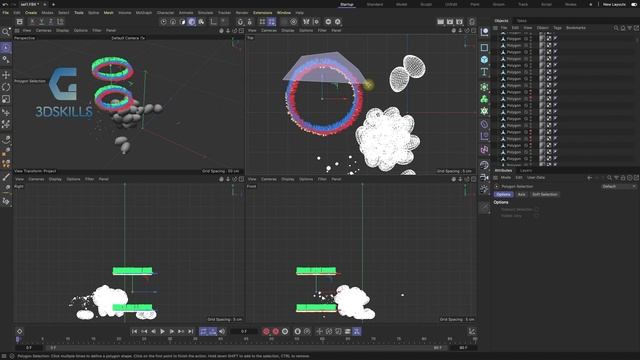Add a new document tab with plus
Image resolution: width=640 pixels, height=360 pixels.
(53, 4)
